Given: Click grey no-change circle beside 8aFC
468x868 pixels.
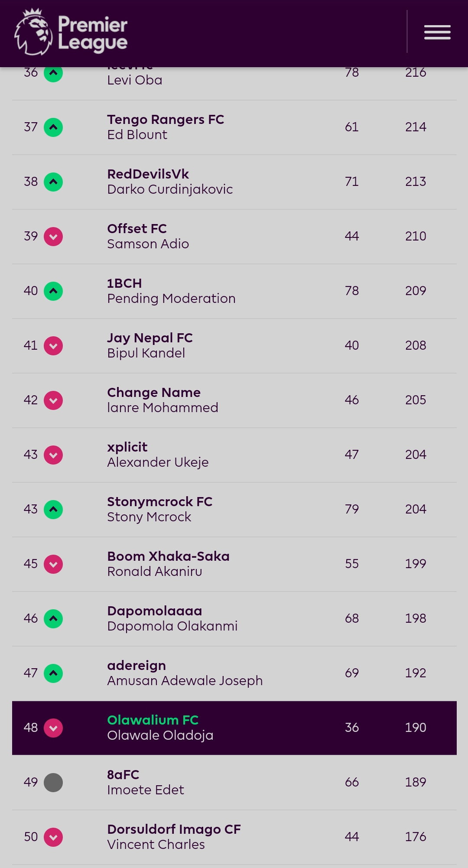Looking at the screenshot, I should [x=53, y=783].
